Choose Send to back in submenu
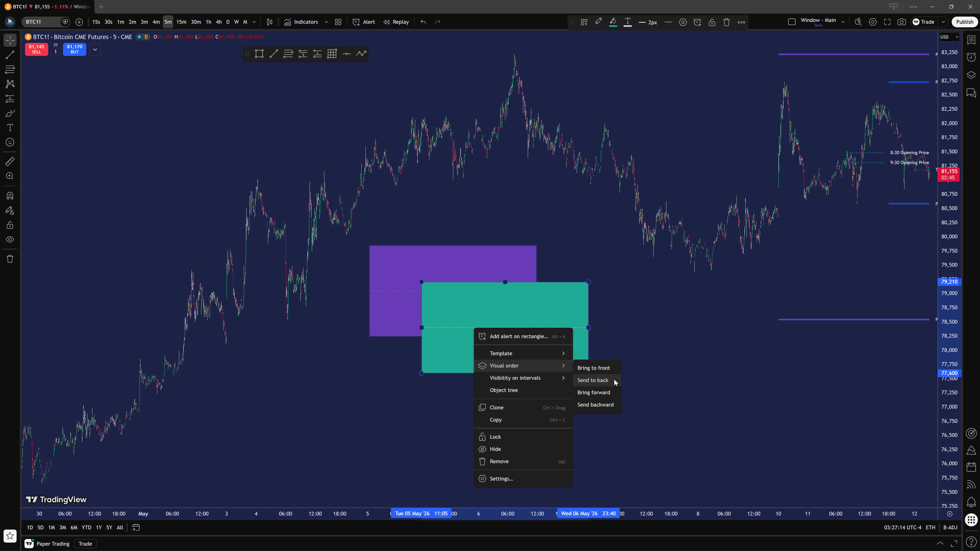The height and width of the screenshot is (551, 980). [x=597, y=380]
